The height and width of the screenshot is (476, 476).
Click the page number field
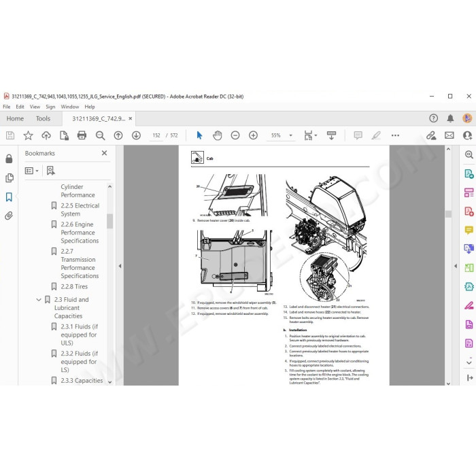(156, 135)
